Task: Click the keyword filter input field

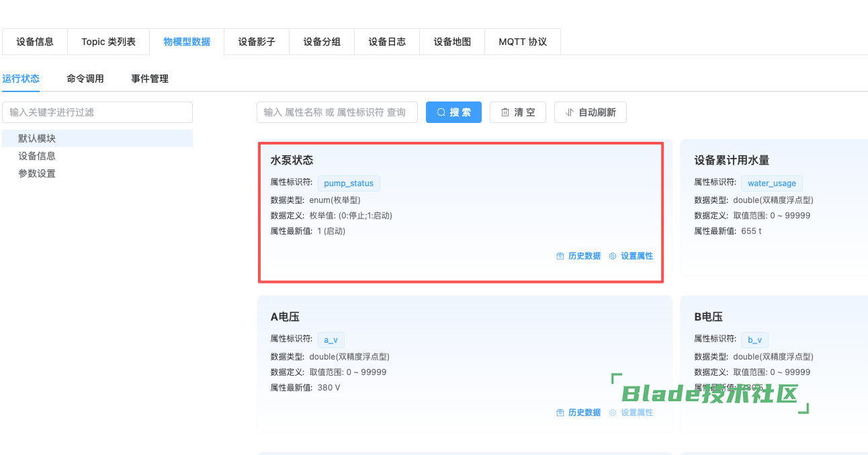Action: pyautogui.click(x=97, y=112)
